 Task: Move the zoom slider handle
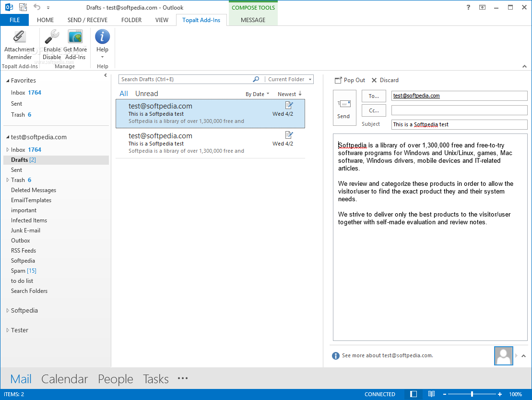click(472, 394)
